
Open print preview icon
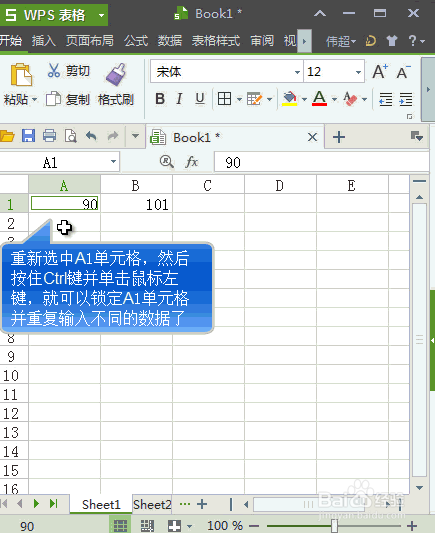tap(71, 136)
